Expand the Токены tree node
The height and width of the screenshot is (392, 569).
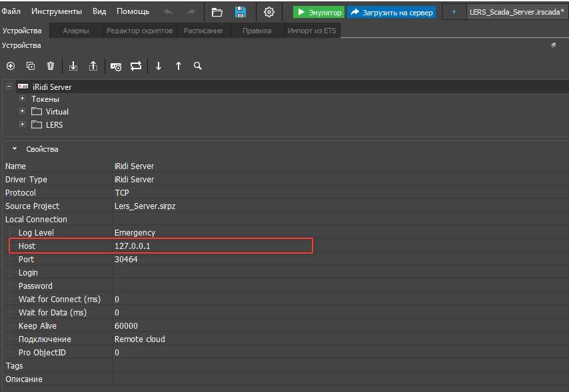[x=22, y=98]
